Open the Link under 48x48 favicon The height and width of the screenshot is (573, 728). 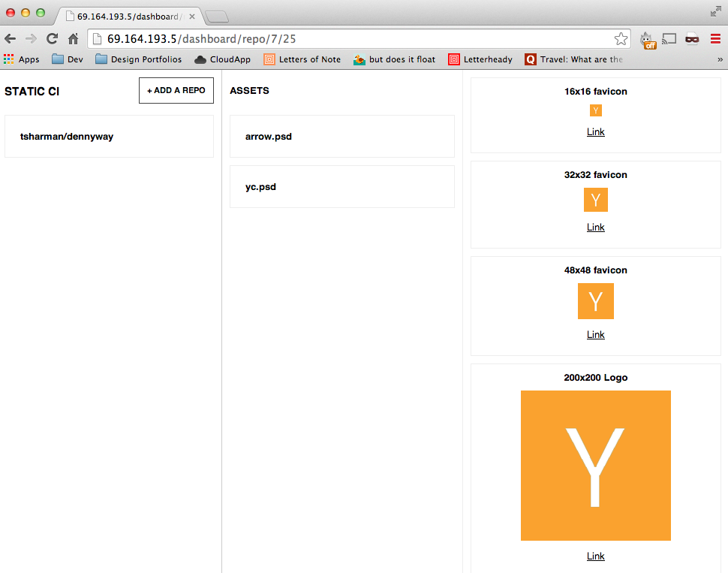(596, 335)
